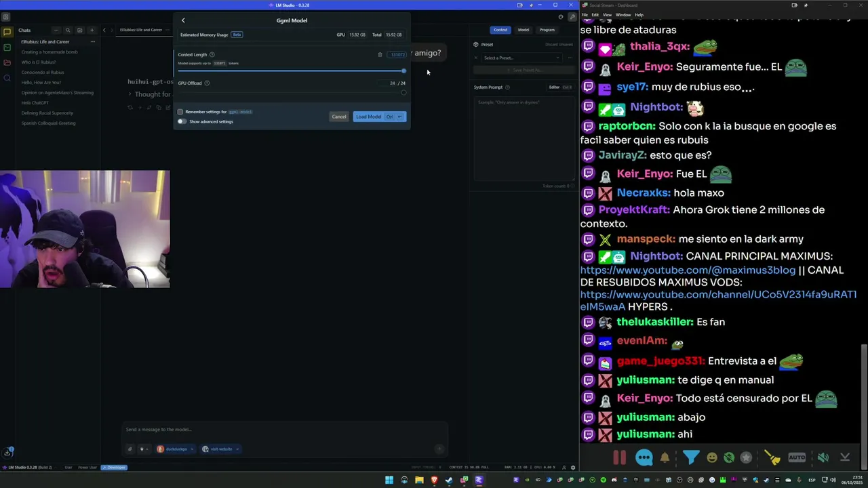Cancel the model loading dialog

point(339,117)
